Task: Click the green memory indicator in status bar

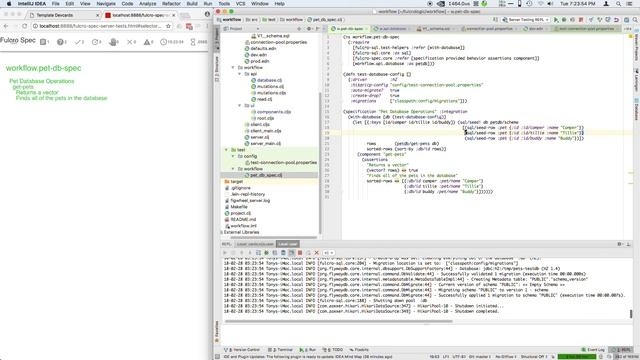Action: [x=577, y=357]
